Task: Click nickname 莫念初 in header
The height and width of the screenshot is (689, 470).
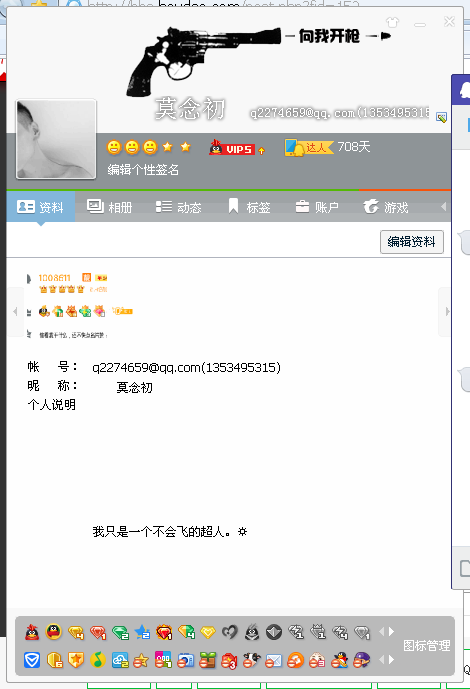Action: pyautogui.click(x=191, y=109)
